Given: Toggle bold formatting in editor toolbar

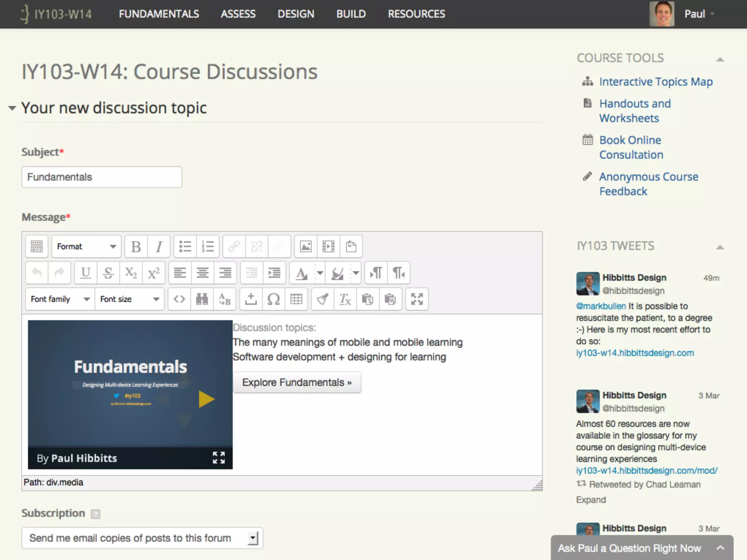Looking at the screenshot, I should [136, 247].
